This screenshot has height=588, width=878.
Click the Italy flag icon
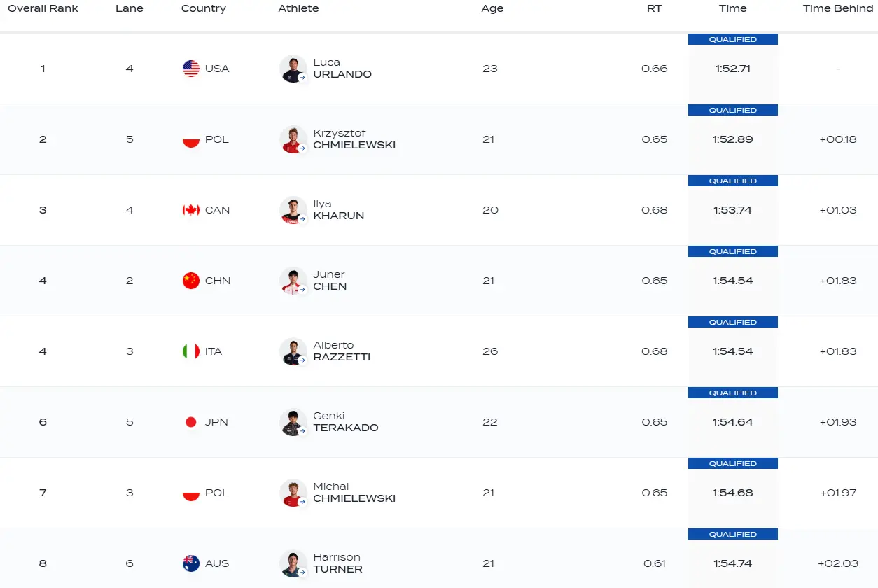point(190,351)
